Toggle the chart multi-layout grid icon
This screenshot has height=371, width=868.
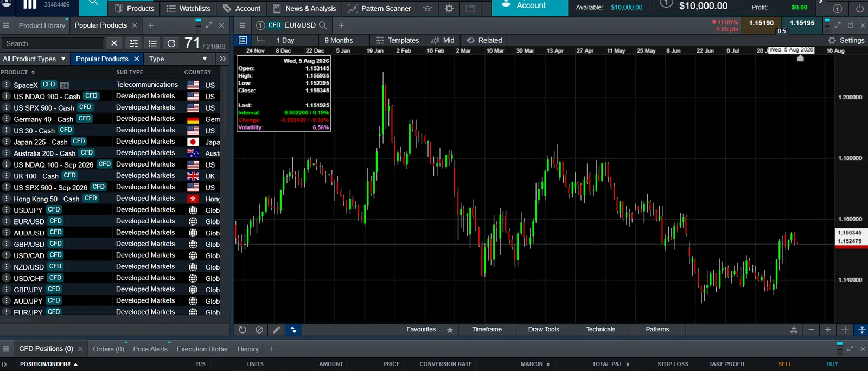click(x=261, y=40)
